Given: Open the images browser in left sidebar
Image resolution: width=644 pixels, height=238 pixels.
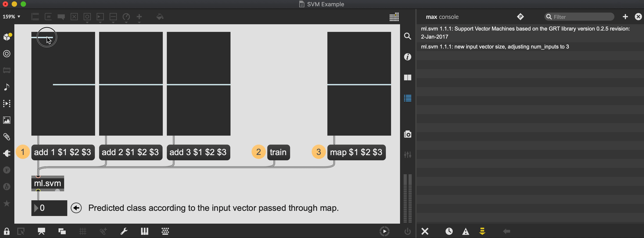Looking at the screenshot, I should tap(7, 120).
